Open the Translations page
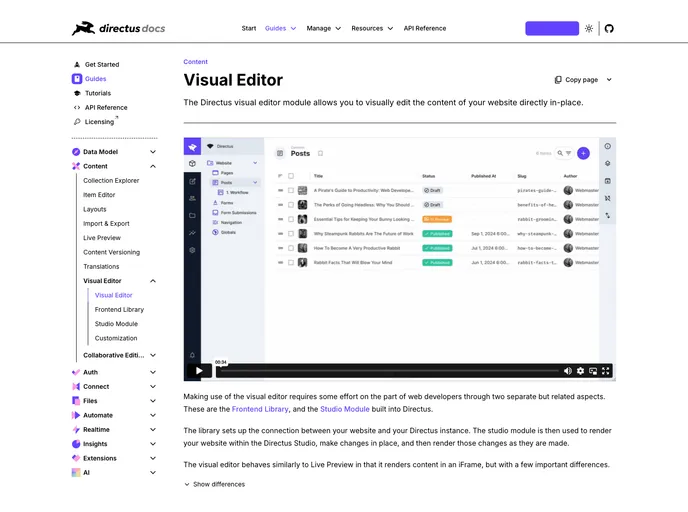 (x=101, y=267)
